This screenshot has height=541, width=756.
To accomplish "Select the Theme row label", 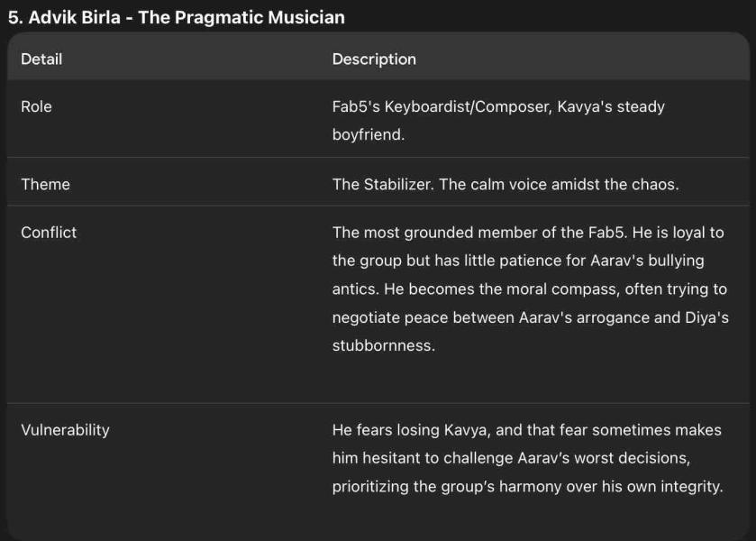I will (45, 184).
